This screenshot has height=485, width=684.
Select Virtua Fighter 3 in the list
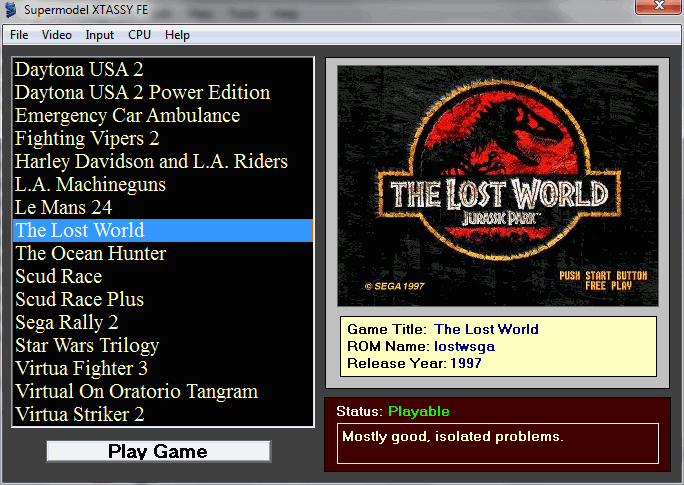pyautogui.click(x=163, y=368)
